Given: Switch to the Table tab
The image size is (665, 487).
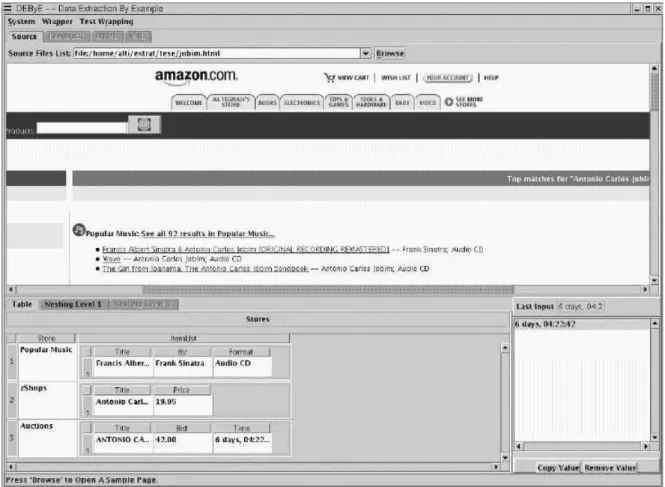Looking at the screenshot, I should [x=22, y=304].
